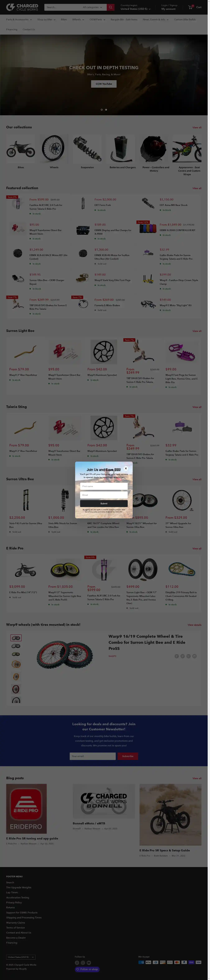Viewport: 210px width, 980px height.
Task: Open the Bargain Bin - Sale Items menu
Action: click(x=124, y=19)
